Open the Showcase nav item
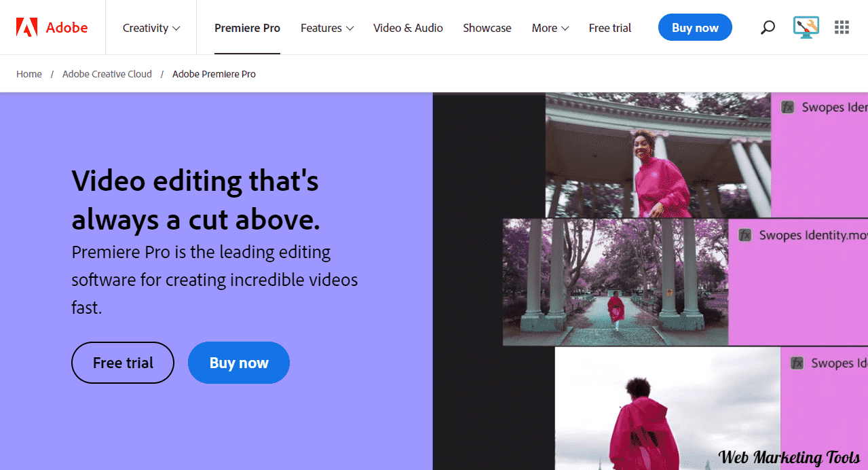 pyautogui.click(x=487, y=28)
